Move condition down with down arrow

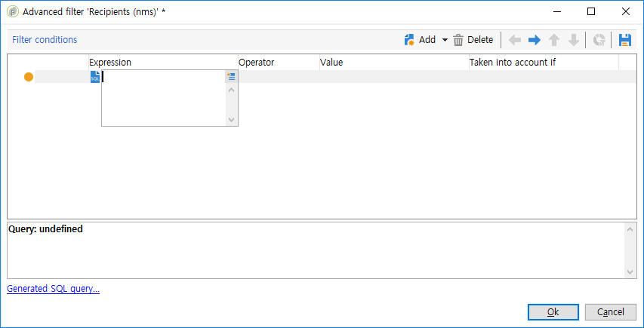(x=574, y=40)
